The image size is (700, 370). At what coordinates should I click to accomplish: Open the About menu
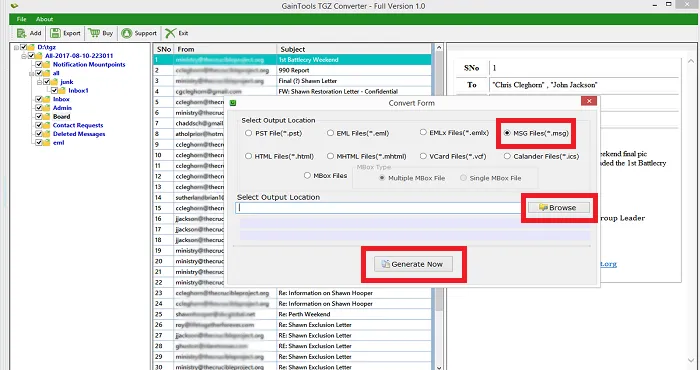pos(45,19)
